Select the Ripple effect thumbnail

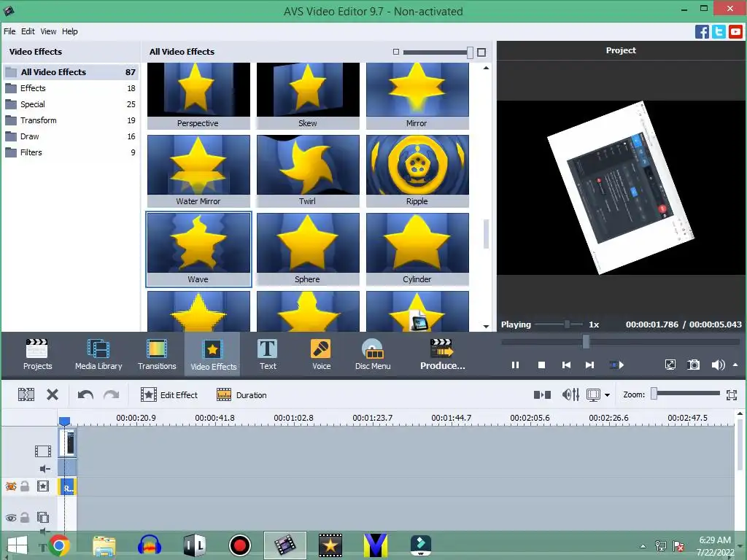click(417, 171)
